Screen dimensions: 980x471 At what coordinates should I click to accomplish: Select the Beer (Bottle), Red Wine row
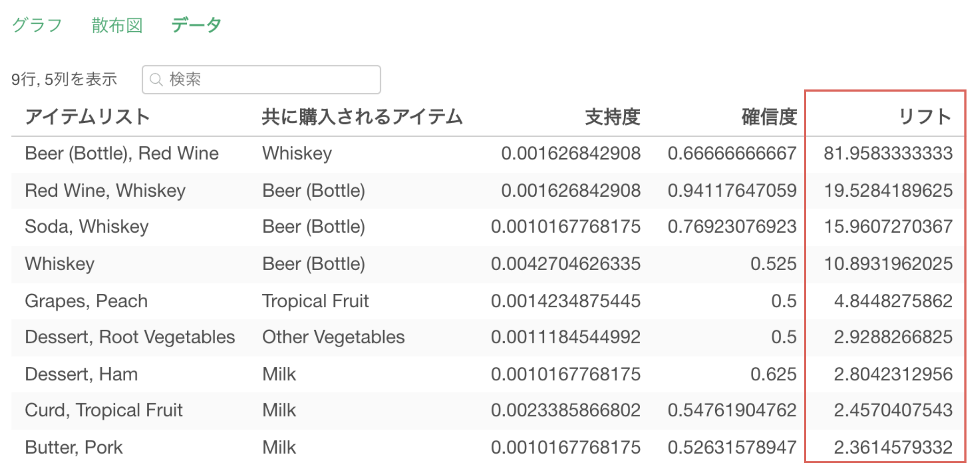pos(487,154)
